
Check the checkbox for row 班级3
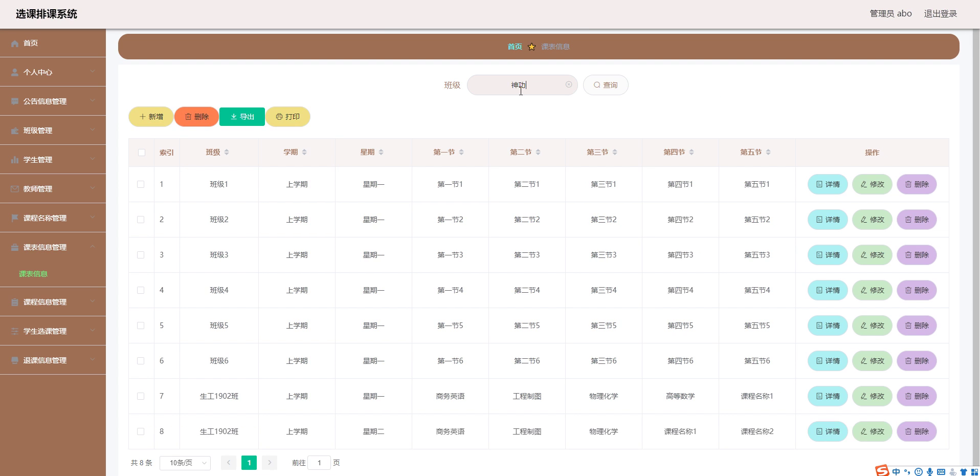(x=141, y=255)
